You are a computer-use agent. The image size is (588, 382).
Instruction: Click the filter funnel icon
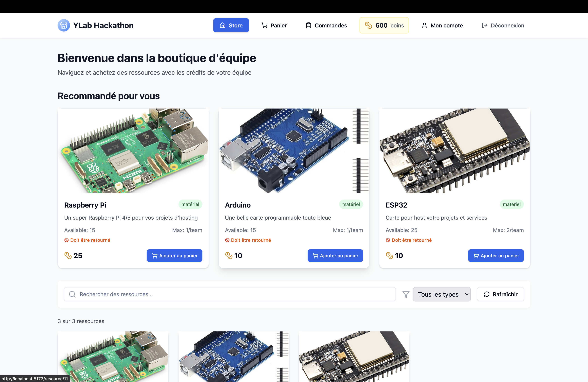pyautogui.click(x=406, y=294)
